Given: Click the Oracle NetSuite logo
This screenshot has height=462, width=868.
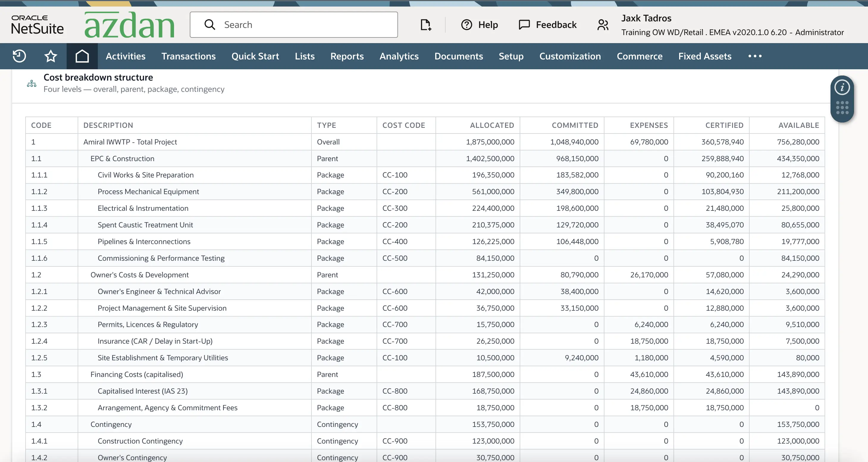Looking at the screenshot, I should coord(37,25).
